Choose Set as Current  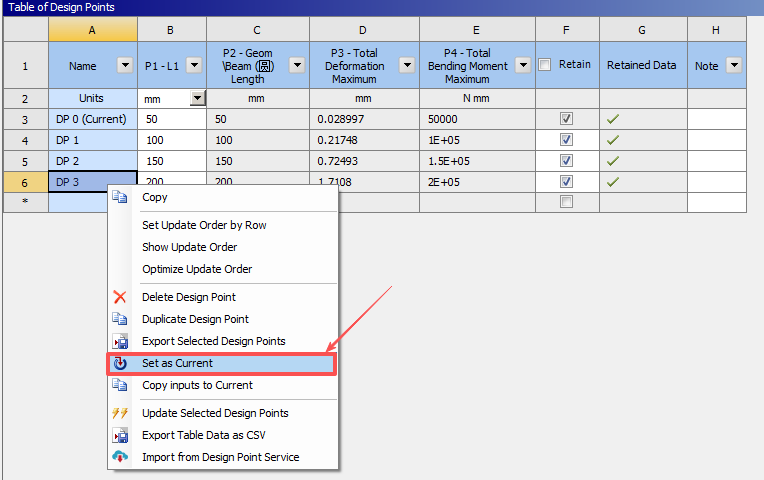click(223, 364)
